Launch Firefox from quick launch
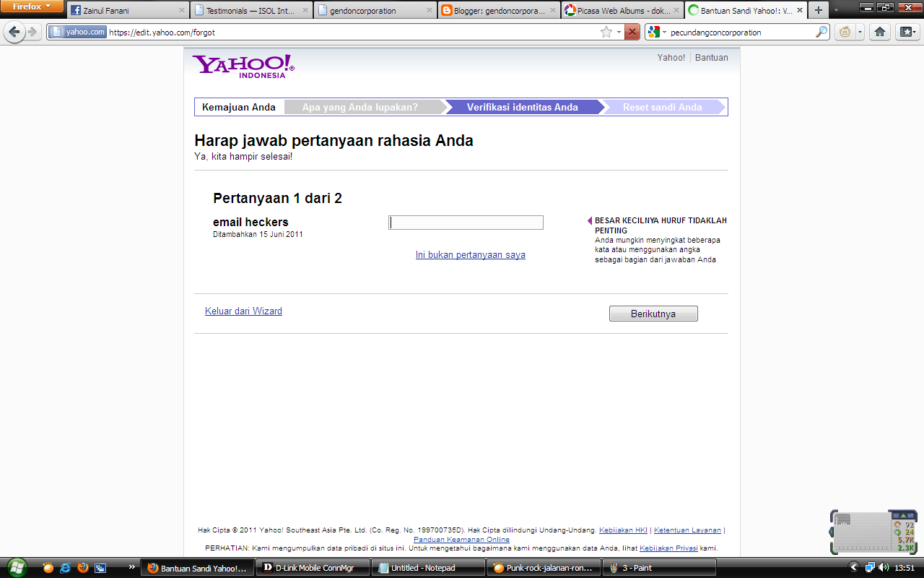 83,568
